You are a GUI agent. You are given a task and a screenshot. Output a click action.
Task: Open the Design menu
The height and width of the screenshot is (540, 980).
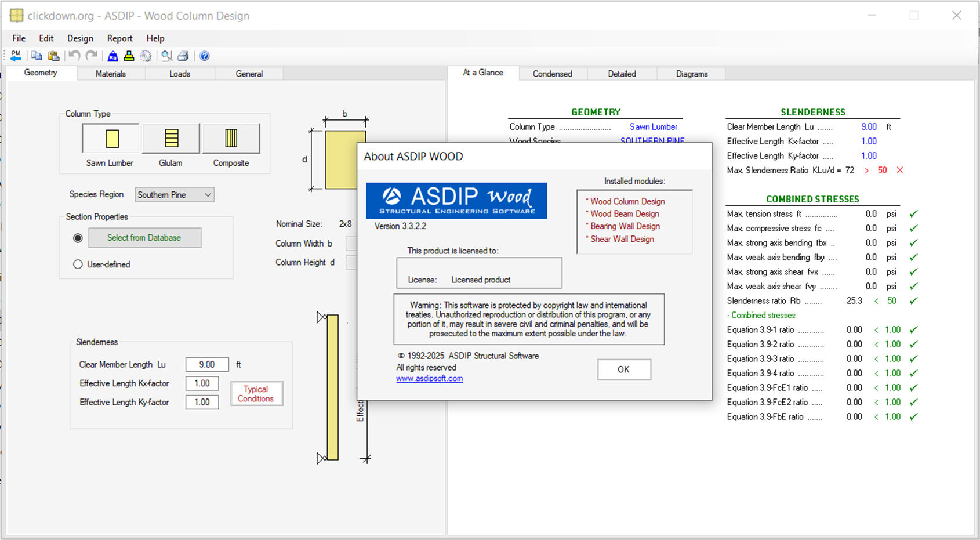tap(80, 38)
